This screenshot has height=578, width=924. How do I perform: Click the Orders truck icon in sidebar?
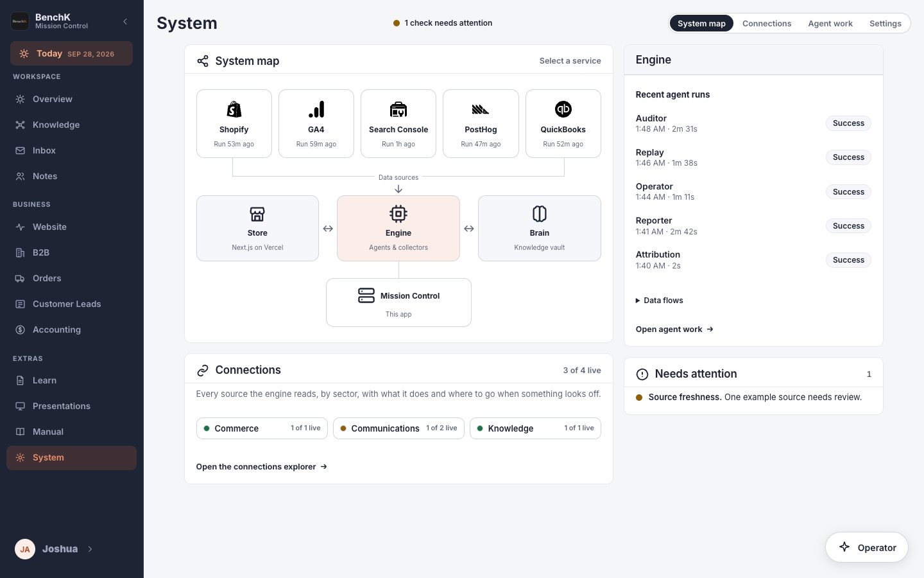(x=21, y=279)
